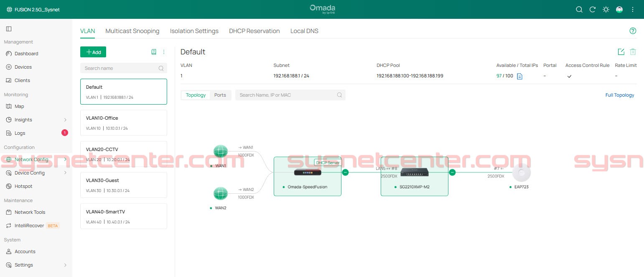This screenshot has width=644, height=277.
Task: Select the Ports view toggle
Action: click(220, 95)
